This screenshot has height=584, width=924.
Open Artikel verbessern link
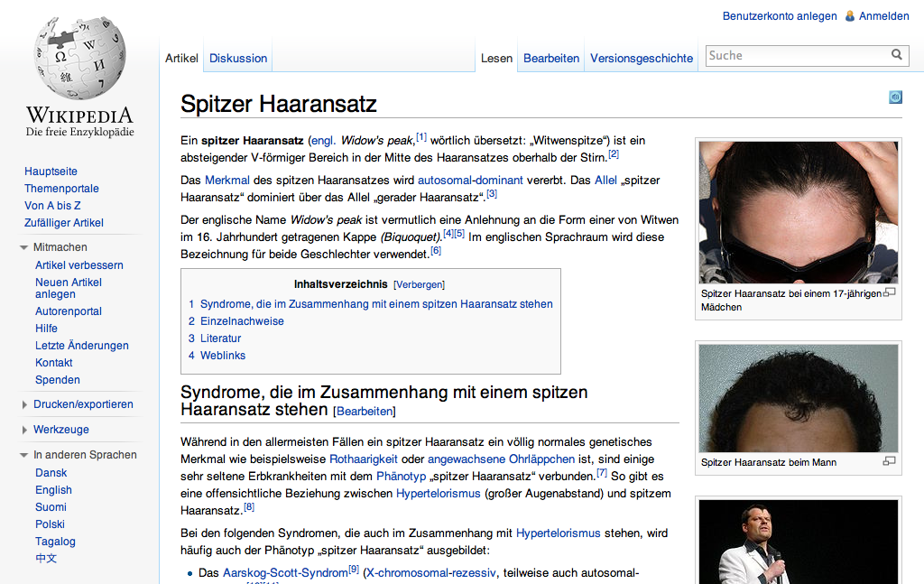pyautogui.click(x=79, y=265)
